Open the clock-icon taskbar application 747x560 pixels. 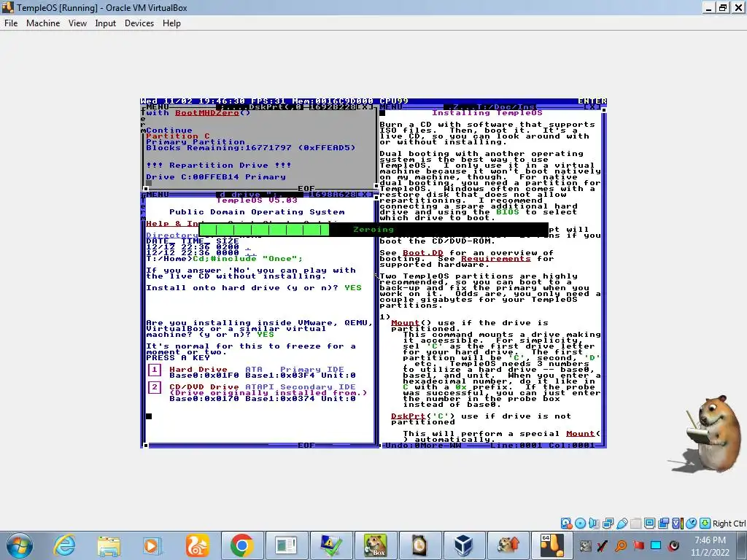click(x=419, y=545)
